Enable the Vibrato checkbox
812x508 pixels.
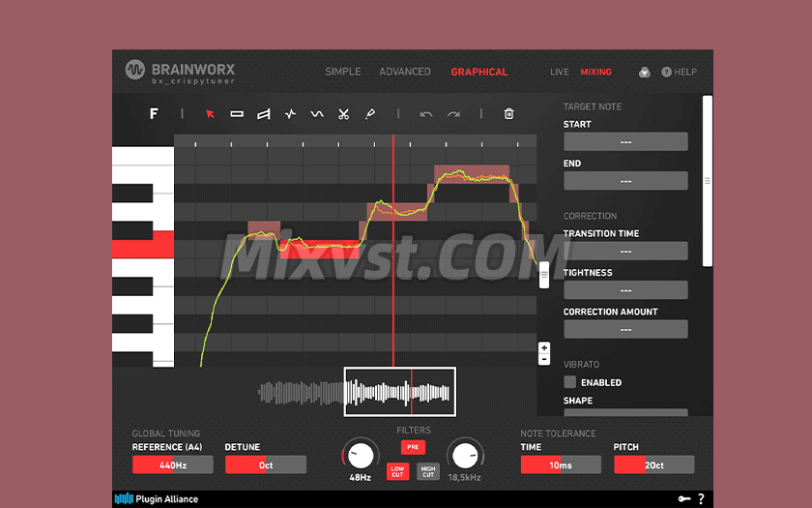point(570,382)
